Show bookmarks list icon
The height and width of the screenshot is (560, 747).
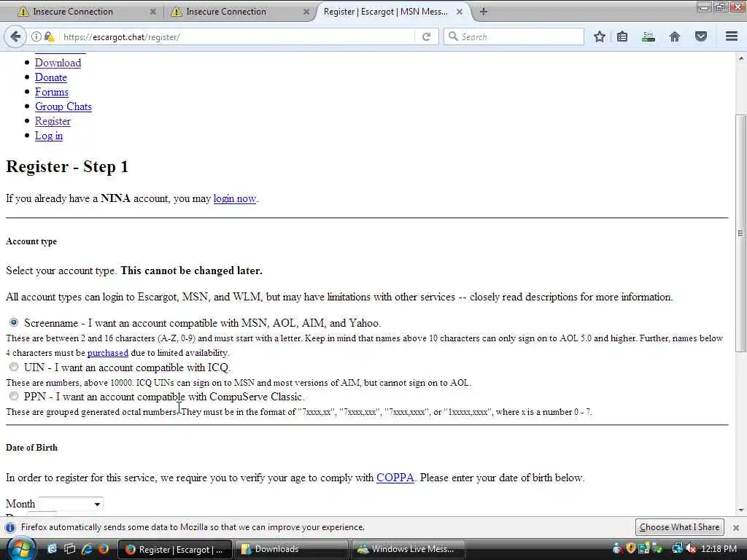pyautogui.click(x=622, y=36)
